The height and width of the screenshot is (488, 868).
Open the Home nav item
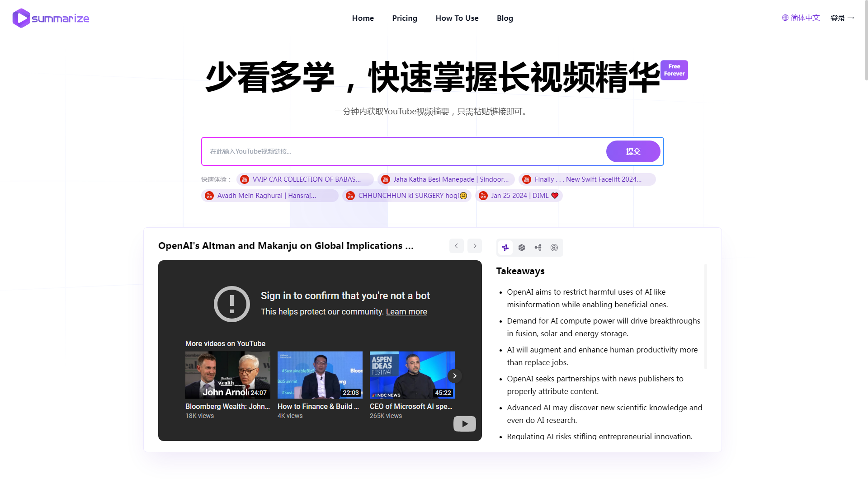coord(363,18)
